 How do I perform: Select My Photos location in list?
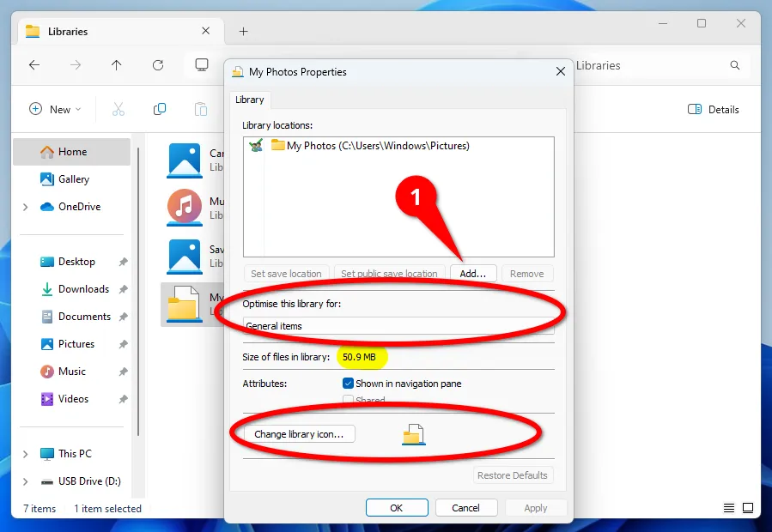[x=378, y=146]
